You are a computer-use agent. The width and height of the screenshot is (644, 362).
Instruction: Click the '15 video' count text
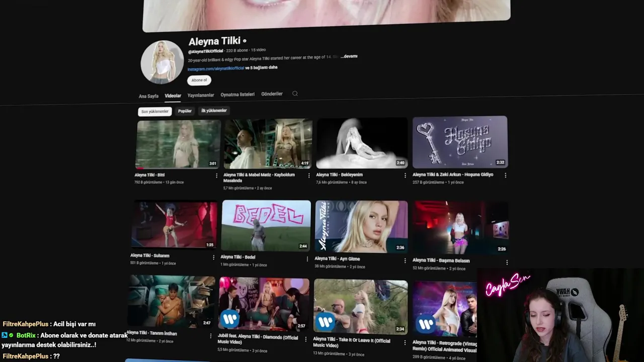point(258,50)
